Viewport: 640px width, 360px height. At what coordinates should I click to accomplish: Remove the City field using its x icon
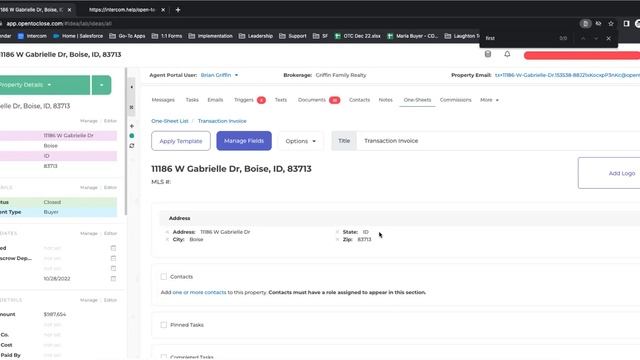(x=167, y=240)
